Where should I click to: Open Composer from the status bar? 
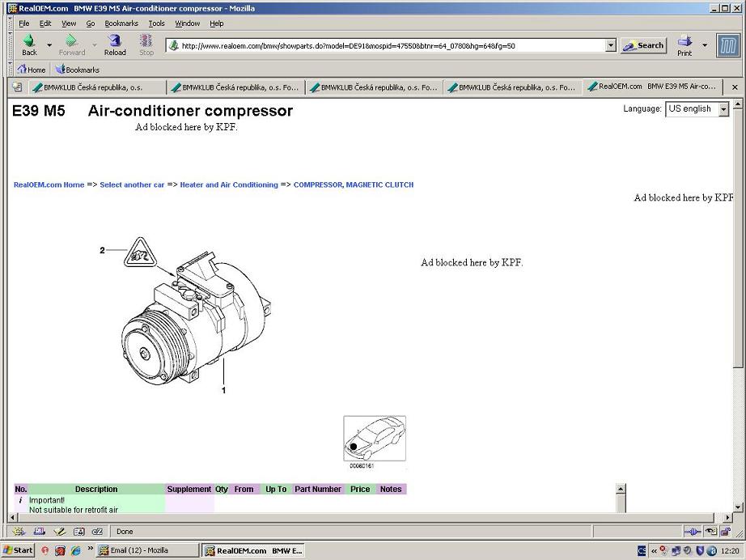[59, 532]
